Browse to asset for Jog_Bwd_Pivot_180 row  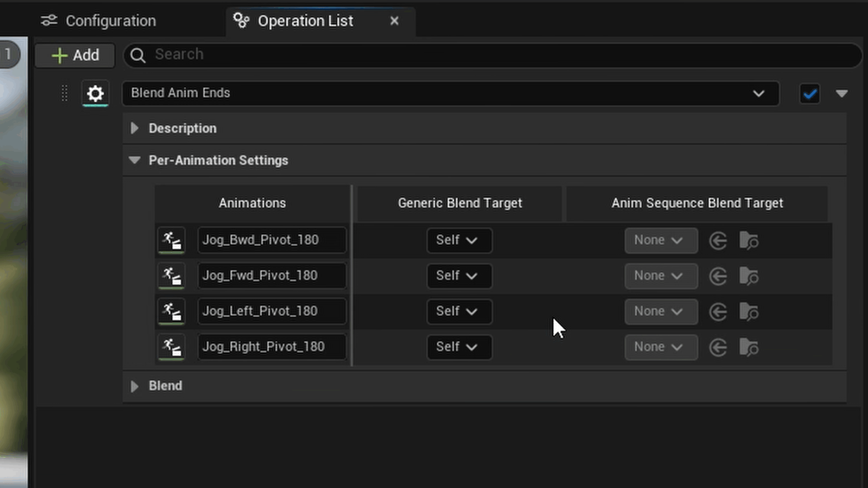(x=749, y=240)
